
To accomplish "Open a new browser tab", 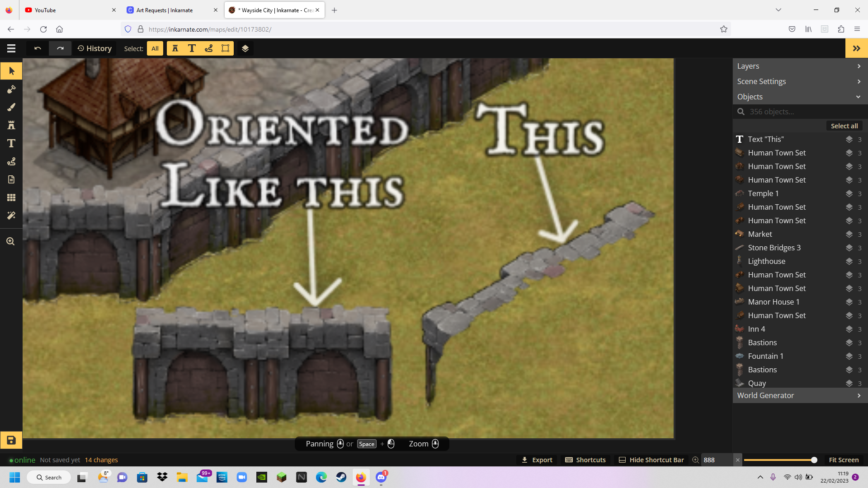I will pyautogui.click(x=335, y=10).
